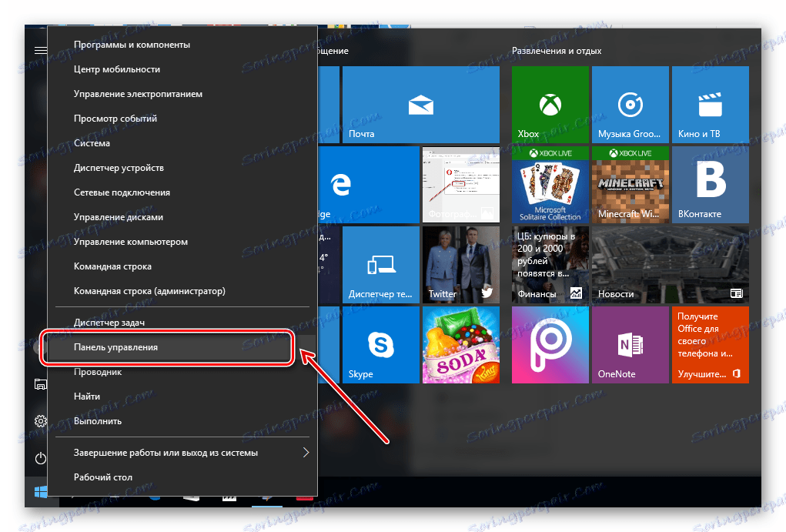Click the Развлечения и отдых group header
This screenshot has width=786, height=532.
click(x=557, y=51)
